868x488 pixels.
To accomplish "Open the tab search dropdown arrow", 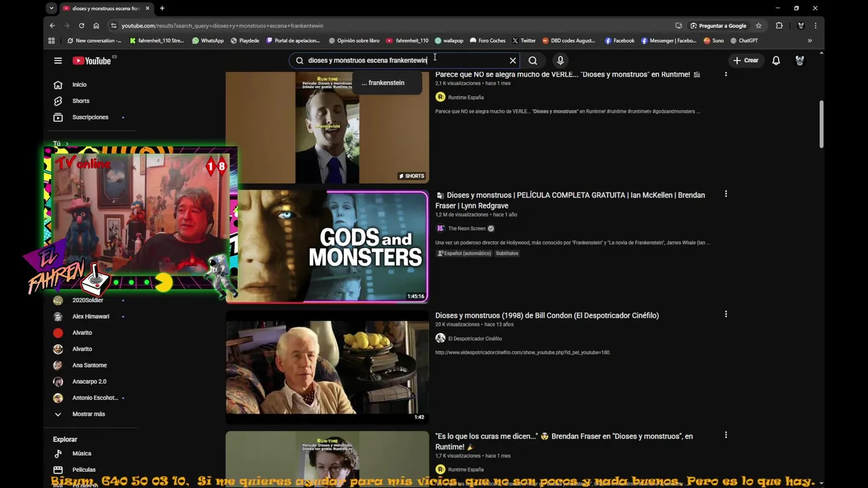I will [x=52, y=8].
